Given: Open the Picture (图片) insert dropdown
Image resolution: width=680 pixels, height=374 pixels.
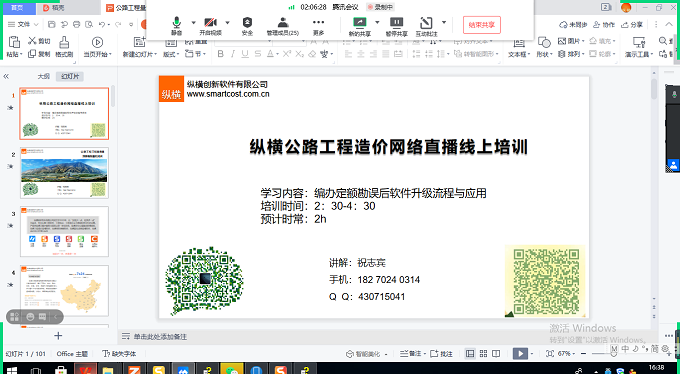Looking at the screenshot, I should tap(571, 41).
